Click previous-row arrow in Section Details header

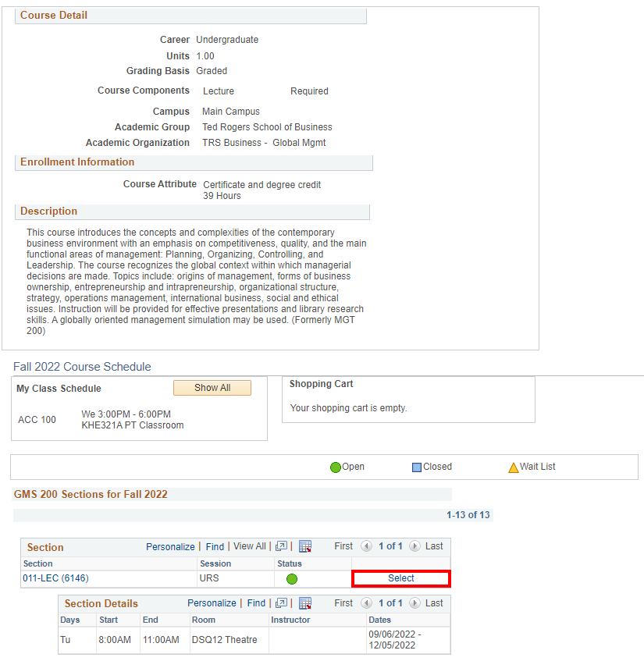click(x=366, y=603)
